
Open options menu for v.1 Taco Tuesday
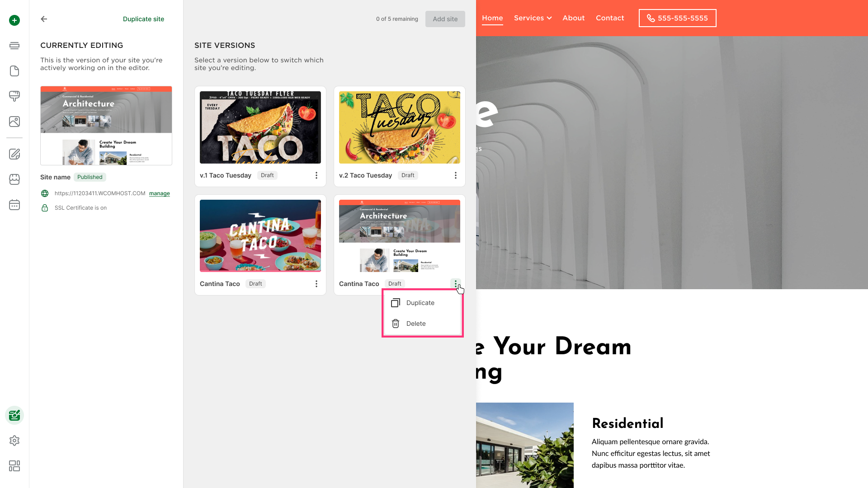point(316,175)
